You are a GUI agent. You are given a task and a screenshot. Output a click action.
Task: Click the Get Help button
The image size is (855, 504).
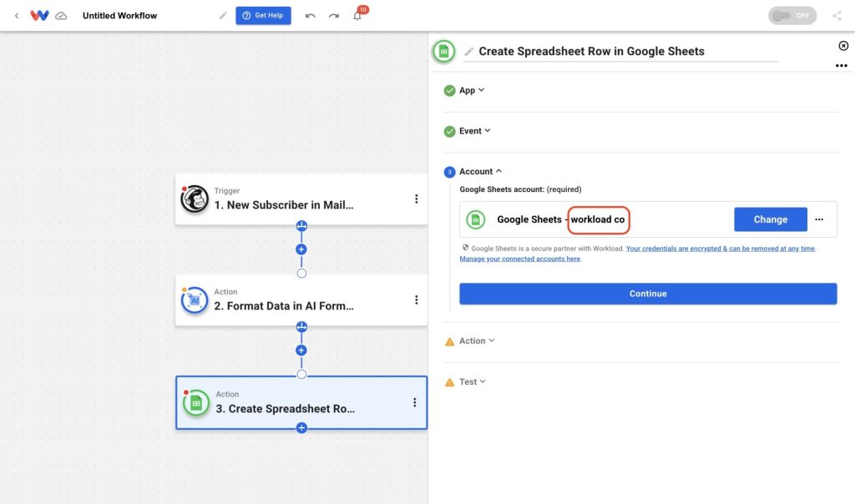263,15
